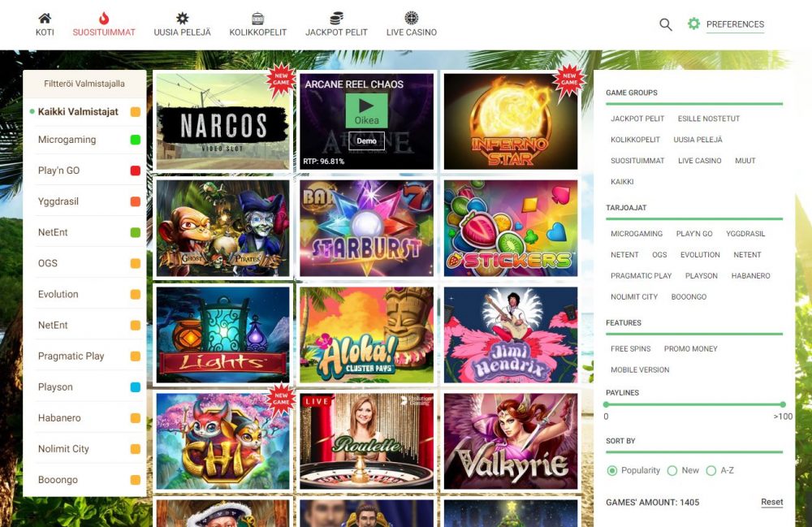Open the Narcos video slot game

pos(223,121)
